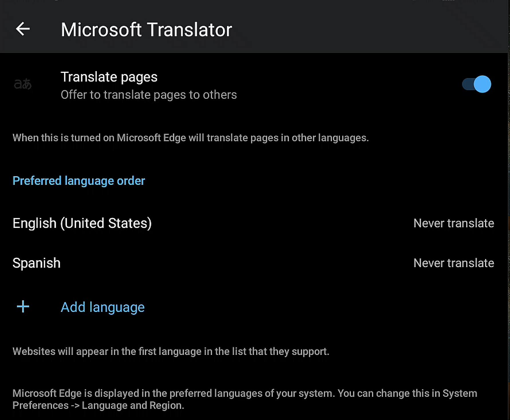Click the Microsoft Translator page title
Image resolution: width=510 pixels, height=420 pixels.
pos(146,29)
